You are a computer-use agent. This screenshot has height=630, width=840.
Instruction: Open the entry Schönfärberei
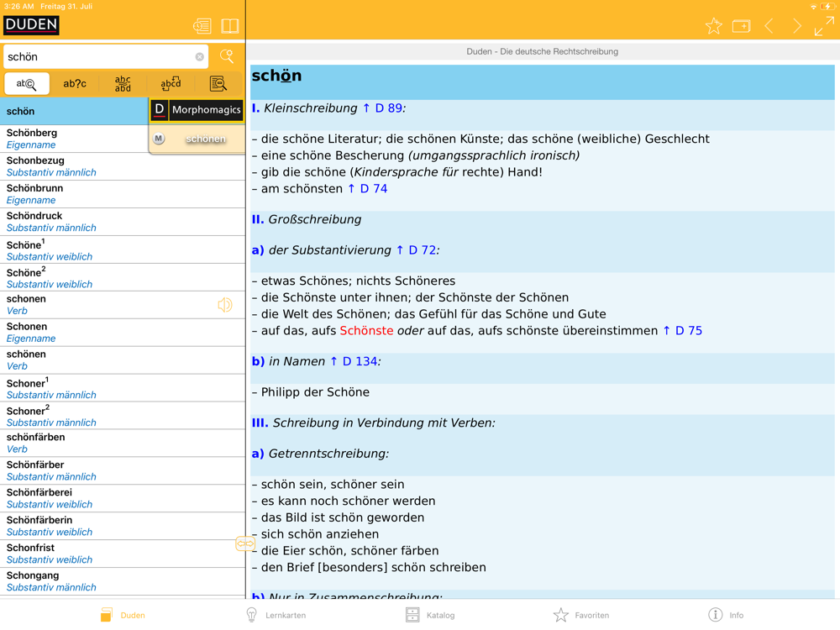pyautogui.click(x=123, y=499)
